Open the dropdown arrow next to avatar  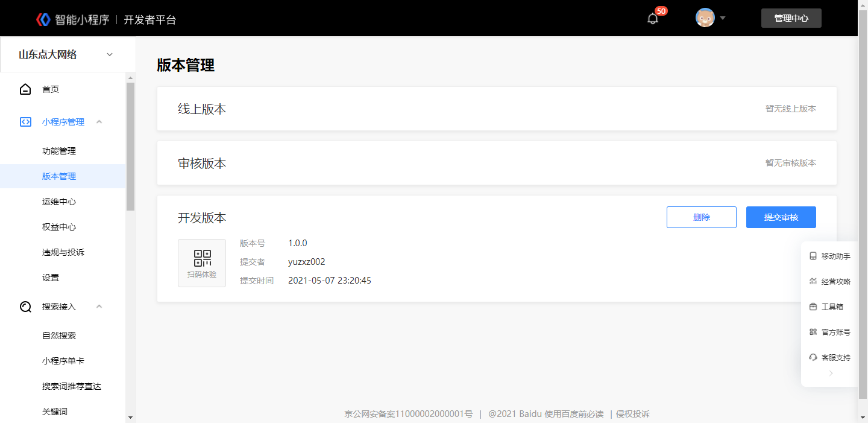pos(722,18)
